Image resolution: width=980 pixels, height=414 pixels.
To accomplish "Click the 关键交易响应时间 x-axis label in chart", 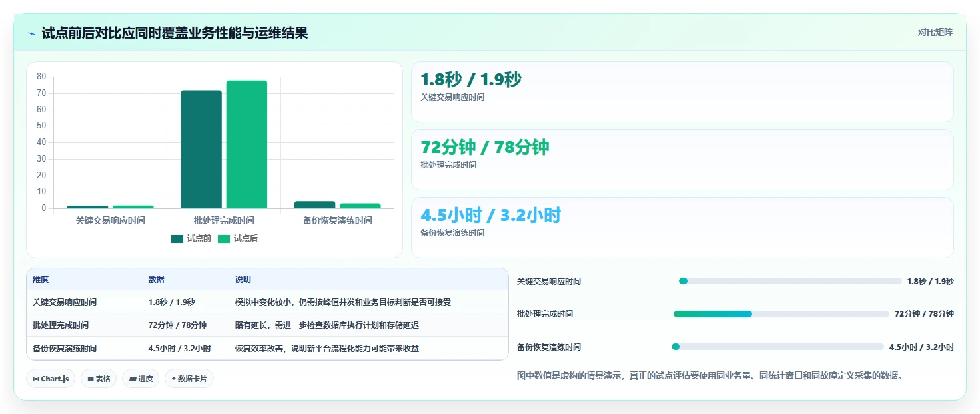I will [x=110, y=220].
